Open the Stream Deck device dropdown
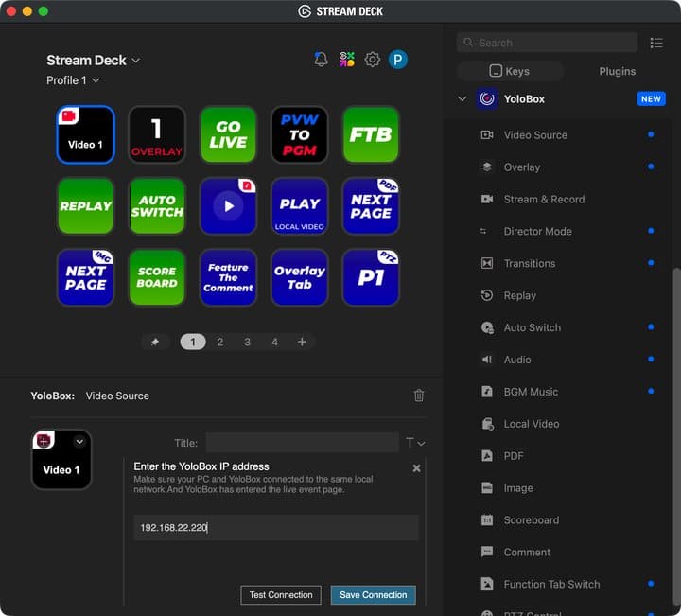This screenshot has height=616, width=681. [x=94, y=60]
